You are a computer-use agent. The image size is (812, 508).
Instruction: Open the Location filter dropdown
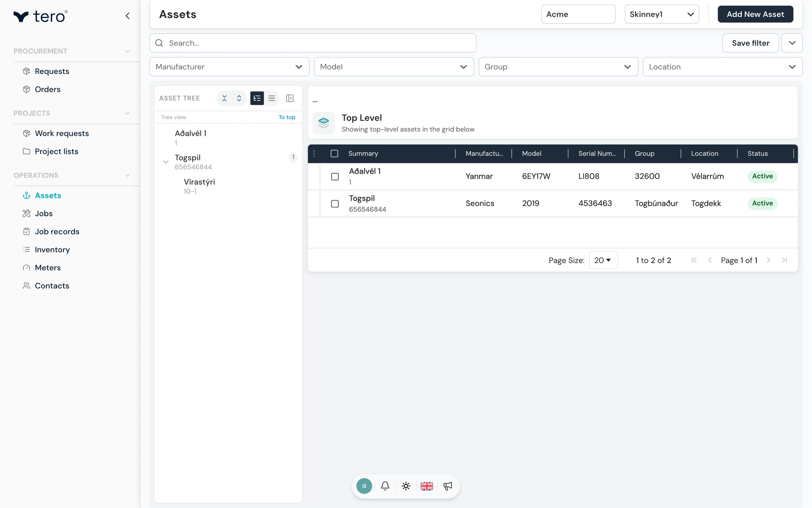pos(722,67)
